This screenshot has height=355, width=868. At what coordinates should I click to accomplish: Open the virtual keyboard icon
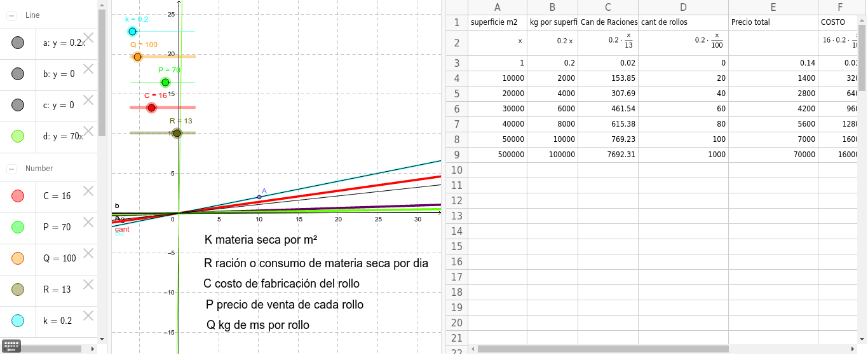(11, 346)
